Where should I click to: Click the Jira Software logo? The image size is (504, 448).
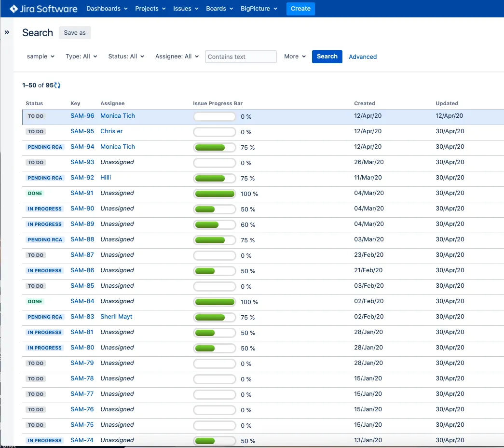(x=43, y=9)
